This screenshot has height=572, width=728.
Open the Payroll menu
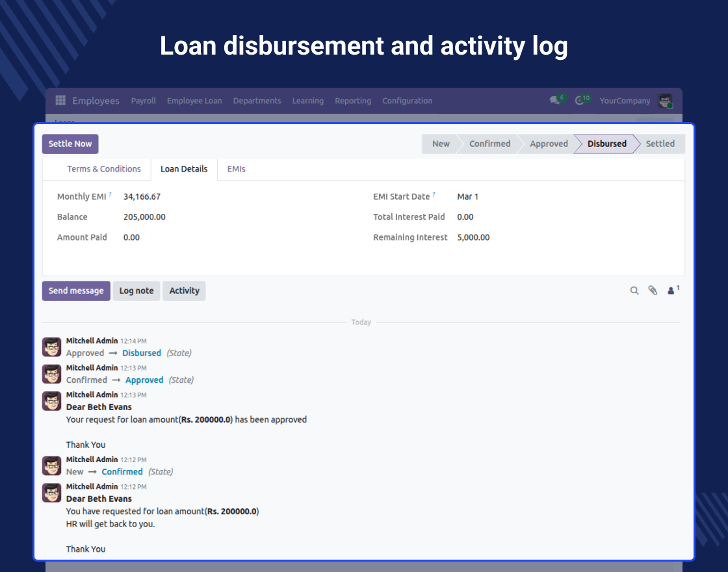144,101
